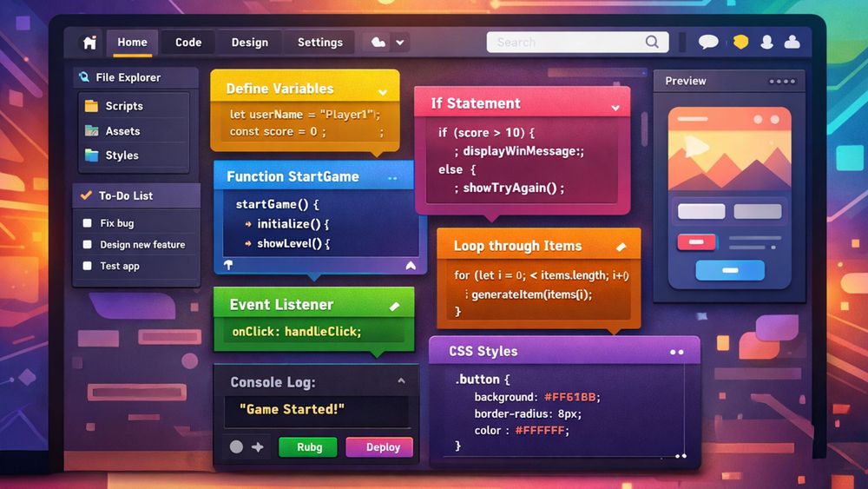Click the green Rubg button
The width and height of the screenshot is (868, 489).
pyautogui.click(x=308, y=447)
